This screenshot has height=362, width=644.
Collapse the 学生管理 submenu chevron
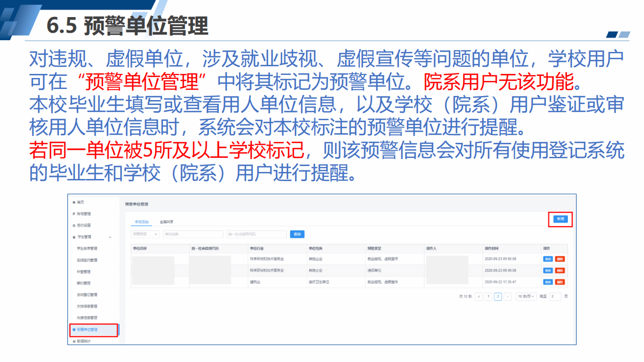110,237
